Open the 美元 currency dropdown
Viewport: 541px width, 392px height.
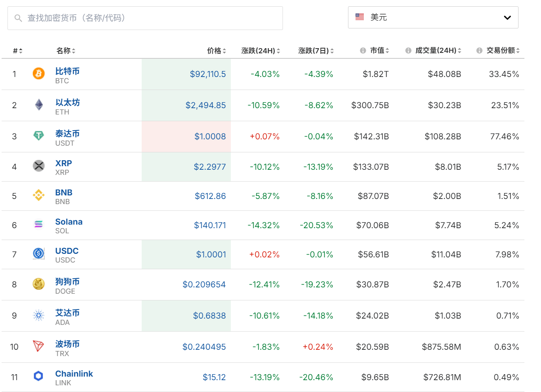point(433,17)
